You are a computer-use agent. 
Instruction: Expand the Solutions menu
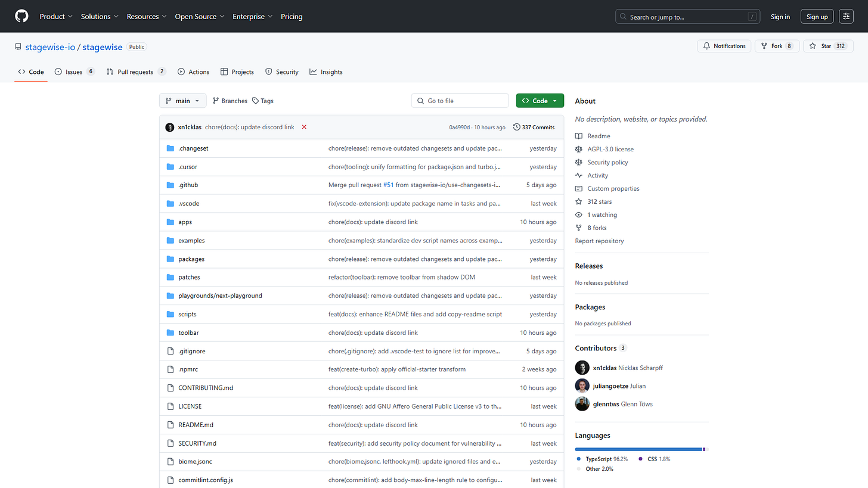100,17
